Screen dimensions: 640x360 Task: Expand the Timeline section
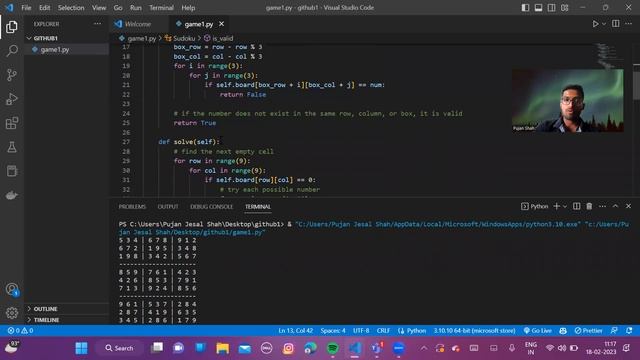(67, 320)
